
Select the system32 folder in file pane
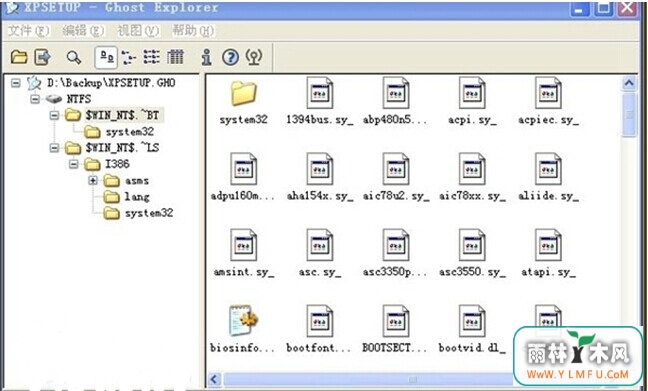[243, 94]
